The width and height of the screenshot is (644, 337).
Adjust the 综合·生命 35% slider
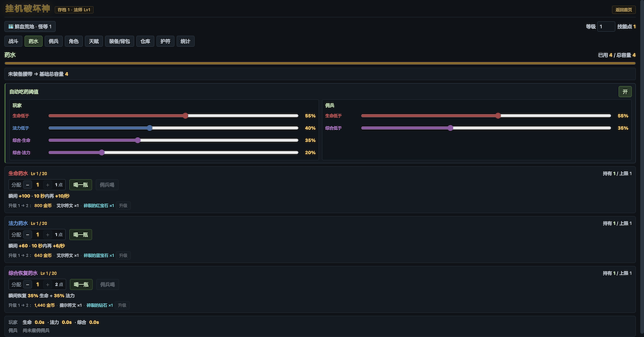pos(173,141)
